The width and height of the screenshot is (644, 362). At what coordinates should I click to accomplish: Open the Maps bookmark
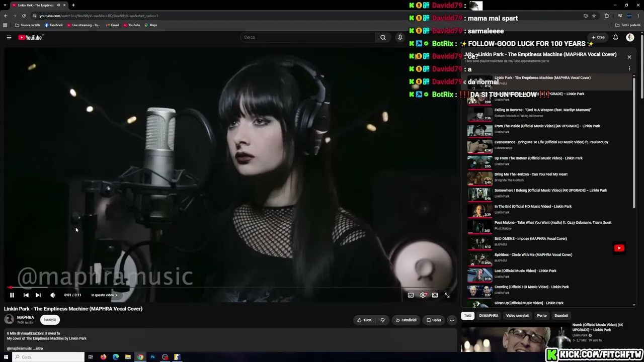[150, 25]
